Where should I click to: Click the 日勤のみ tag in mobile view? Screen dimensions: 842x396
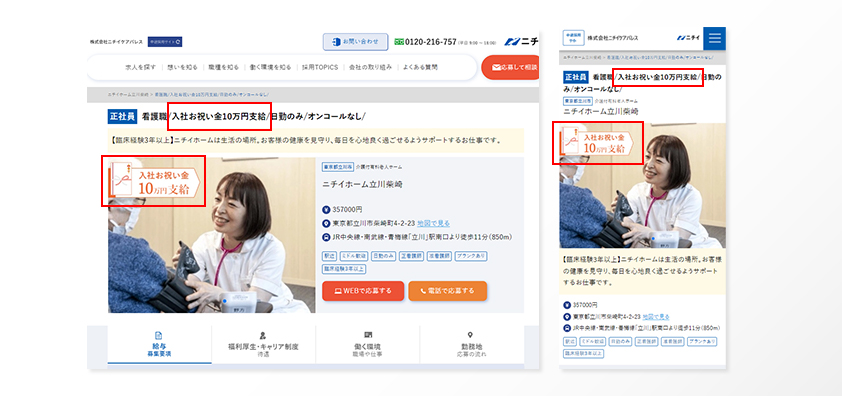[x=619, y=341]
